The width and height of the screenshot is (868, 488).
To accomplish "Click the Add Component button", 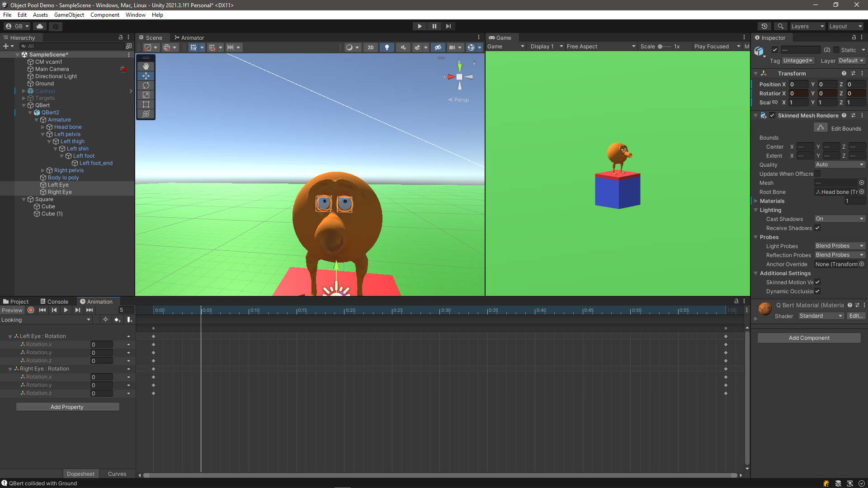I will (x=809, y=338).
